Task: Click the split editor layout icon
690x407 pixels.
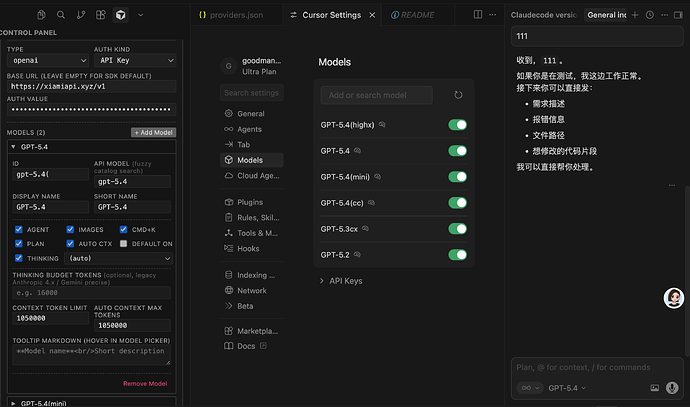Action: click(478, 15)
